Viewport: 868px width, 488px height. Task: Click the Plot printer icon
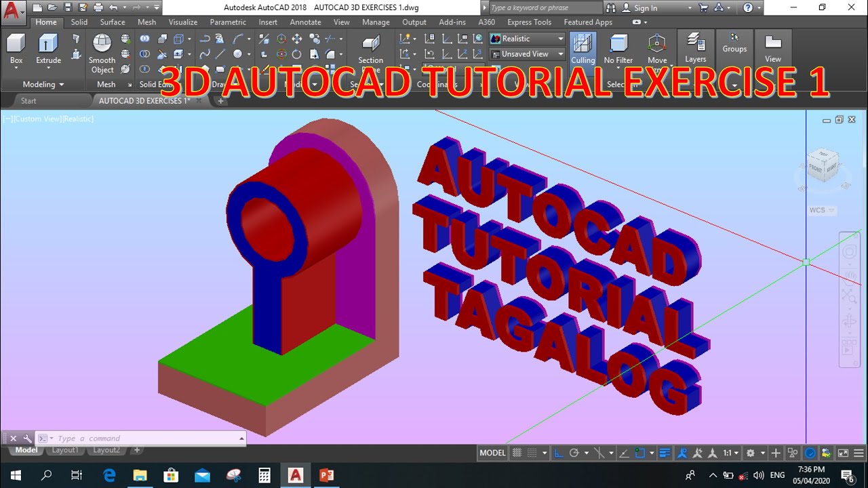98,8
